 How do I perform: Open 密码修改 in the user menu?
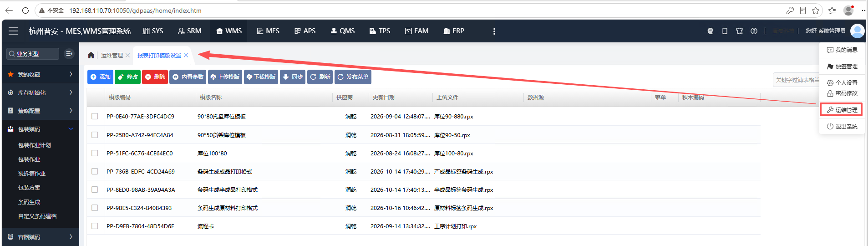tap(842, 93)
